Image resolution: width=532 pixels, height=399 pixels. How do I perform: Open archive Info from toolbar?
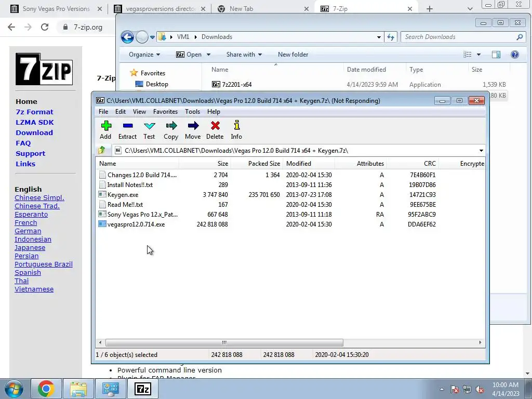(236, 130)
